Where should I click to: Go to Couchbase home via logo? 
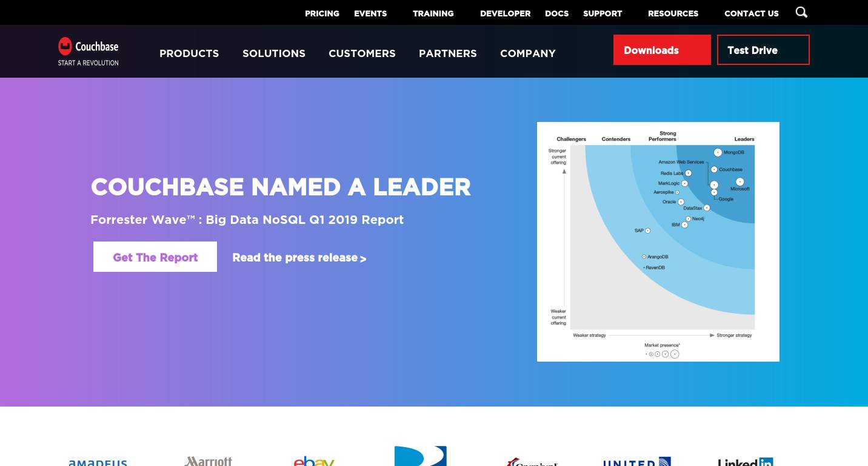[88, 52]
